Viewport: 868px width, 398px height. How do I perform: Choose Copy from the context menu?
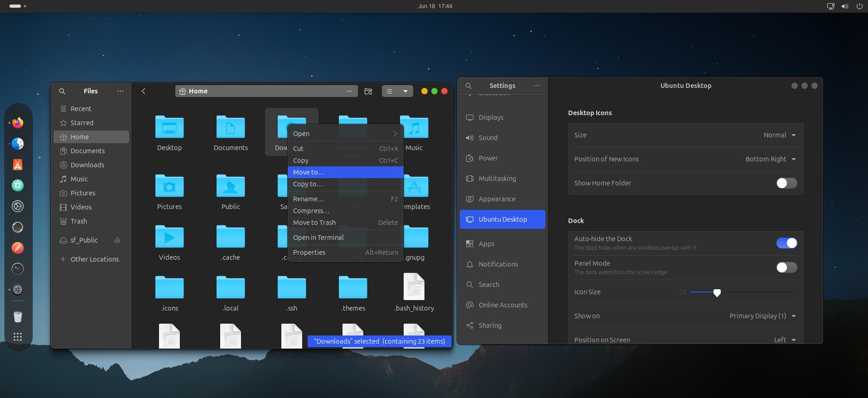click(345, 160)
